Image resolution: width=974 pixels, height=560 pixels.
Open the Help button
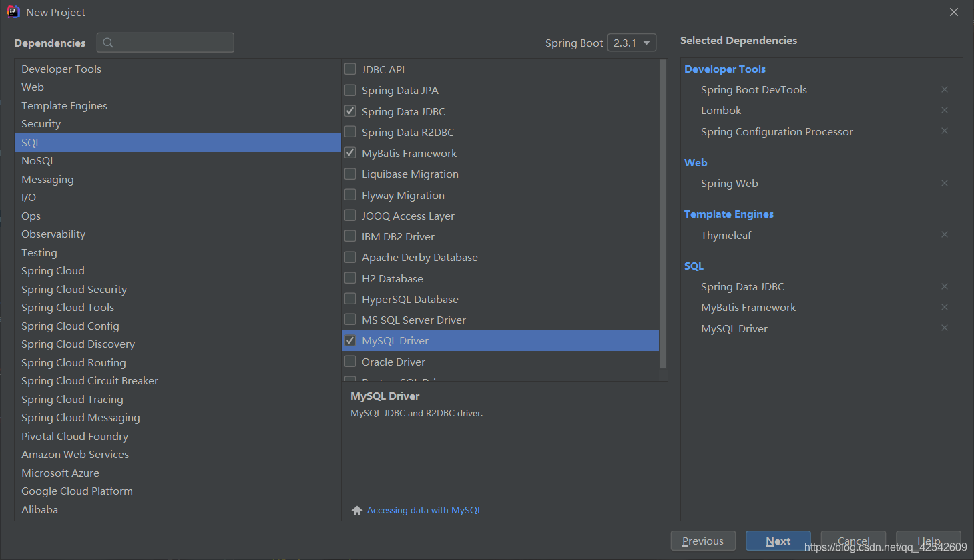(929, 541)
